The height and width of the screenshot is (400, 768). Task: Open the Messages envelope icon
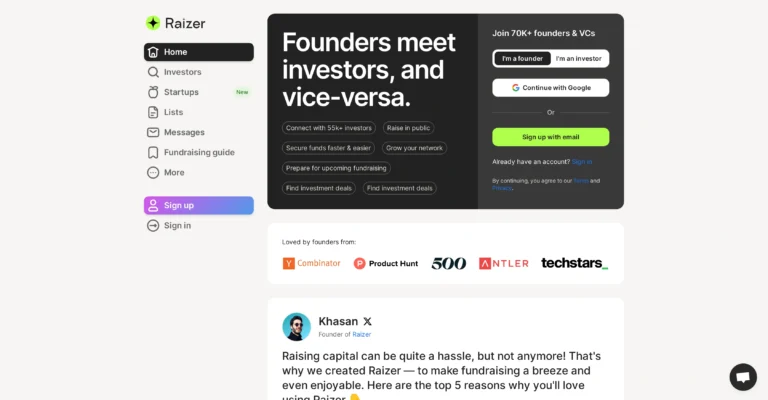(x=153, y=132)
